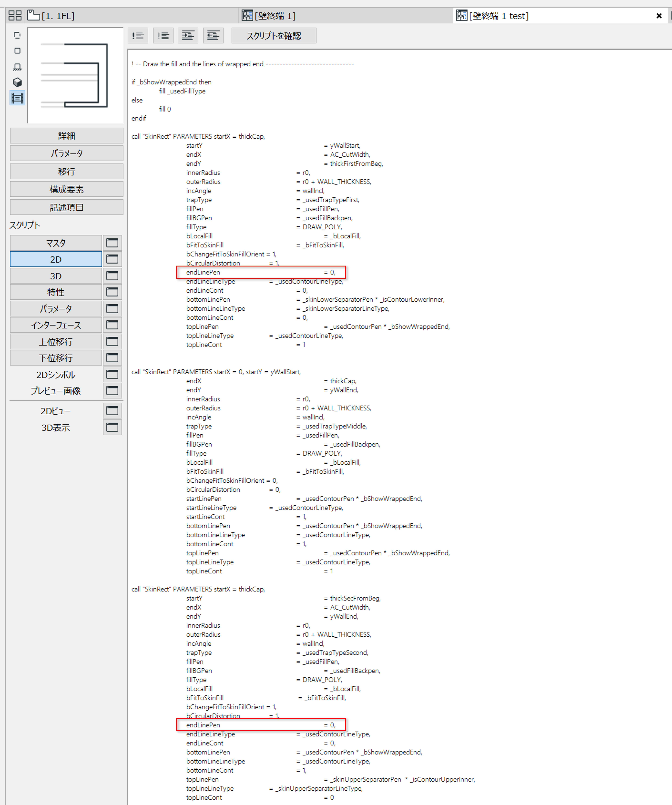Select the 3D cube preview icon

coord(17,82)
